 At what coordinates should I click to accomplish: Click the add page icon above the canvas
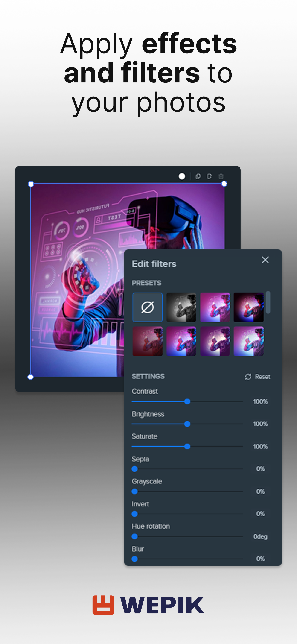tap(210, 176)
